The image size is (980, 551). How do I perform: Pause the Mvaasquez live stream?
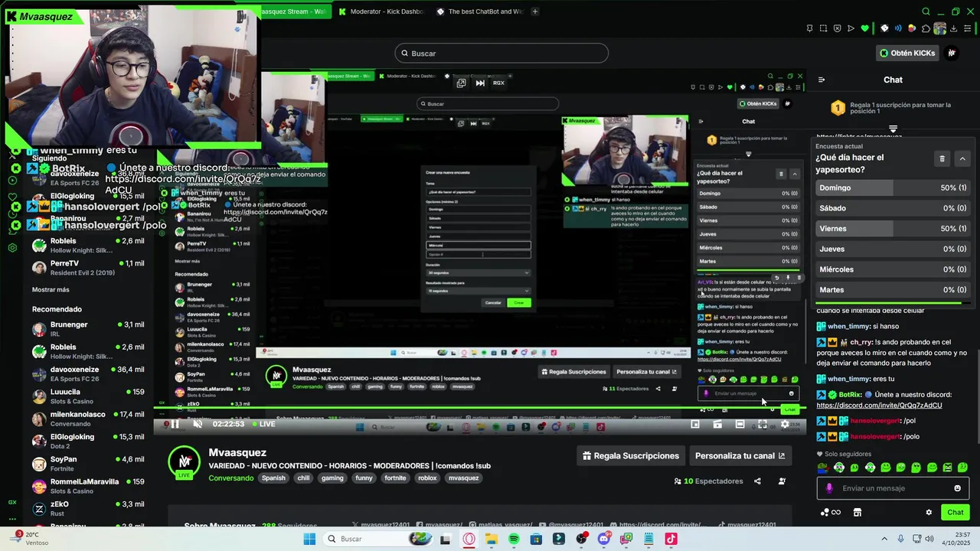pos(175,424)
